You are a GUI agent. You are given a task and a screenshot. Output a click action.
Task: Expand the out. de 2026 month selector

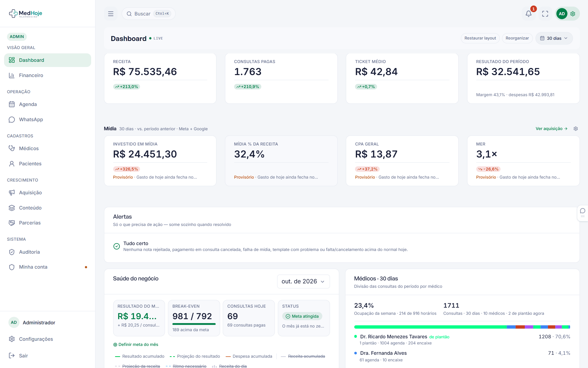(x=303, y=281)
